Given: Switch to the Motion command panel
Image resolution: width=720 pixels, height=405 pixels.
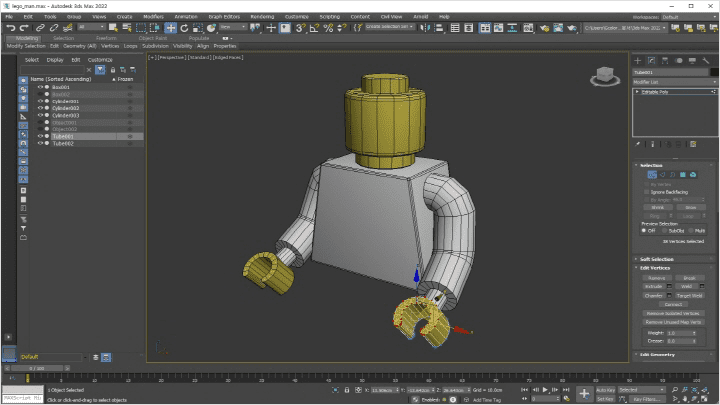Looking at the screenshot, I should coord(679,61).
